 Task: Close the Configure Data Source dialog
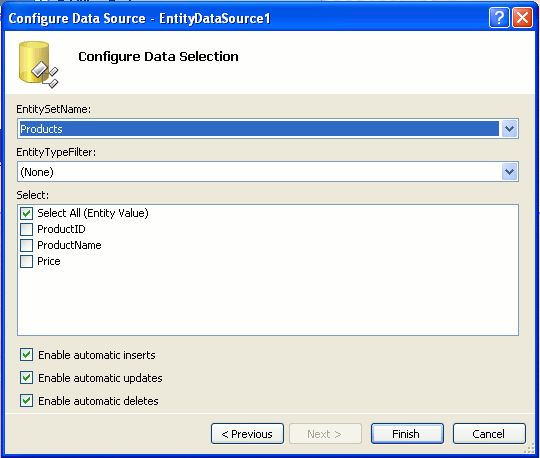point(522,18)
